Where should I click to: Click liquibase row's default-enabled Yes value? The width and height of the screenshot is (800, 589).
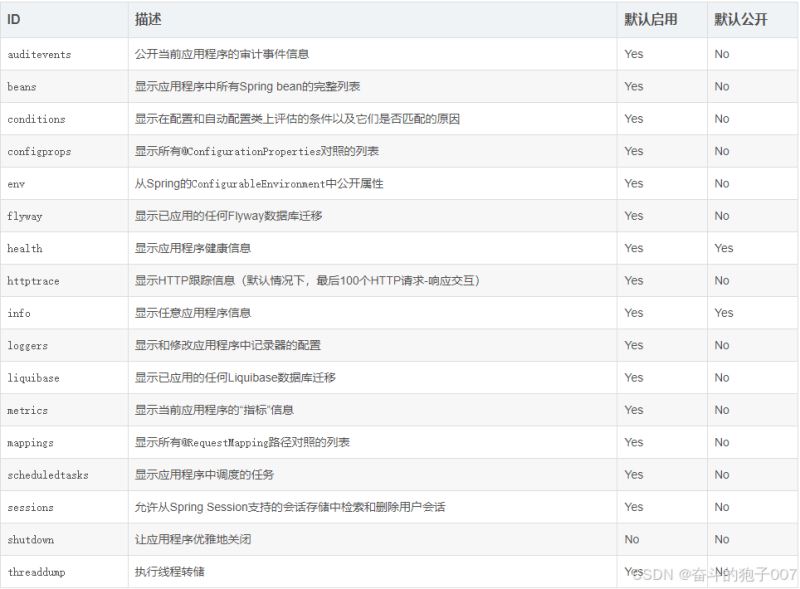tap(634, 378)
